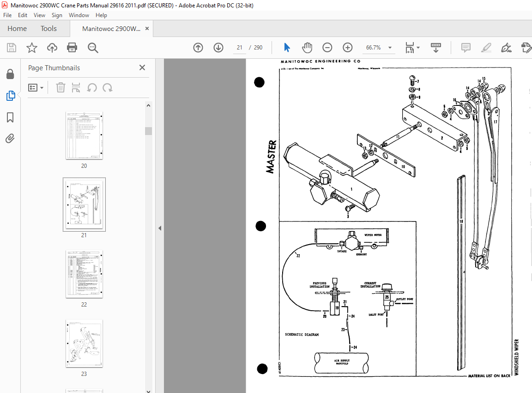Open the Window menu
Image resolution: width=532 pixels, height=393 pixels.
[x=79, y=15]
